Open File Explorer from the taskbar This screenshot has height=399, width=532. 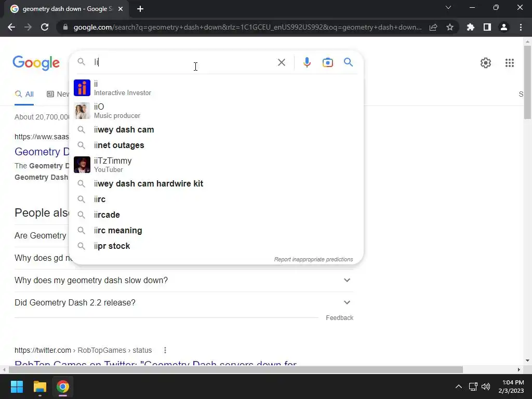pyautogui.click(x=39, y=387)
